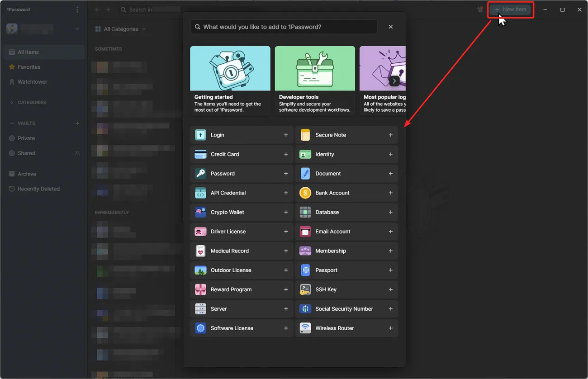This screenshot has height=379, width=588.
Task: Click the API Credential icon
Action: 200,193
